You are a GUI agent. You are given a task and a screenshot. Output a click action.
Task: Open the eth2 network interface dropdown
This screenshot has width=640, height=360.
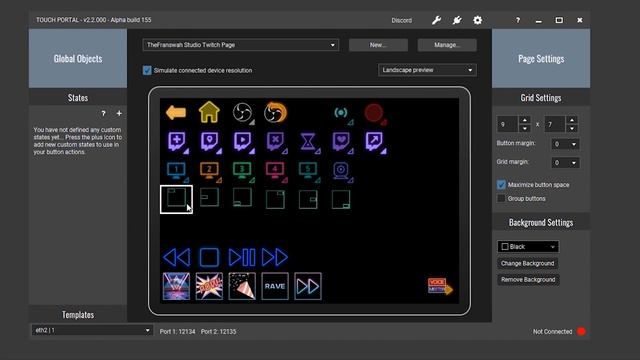(92, 330)
